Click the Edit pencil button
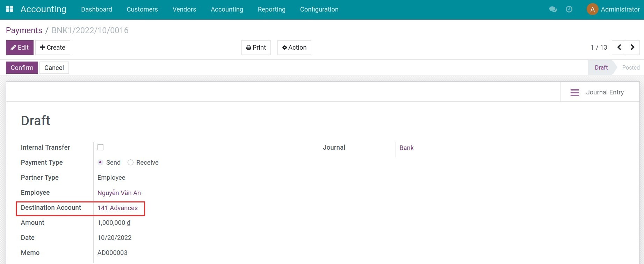The width and height of the screenshot is (644, 264). (x=20, y=48)
